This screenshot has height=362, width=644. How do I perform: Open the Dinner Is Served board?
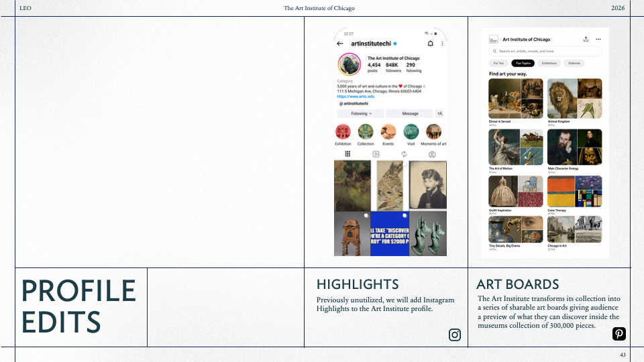(x=516, y=99)
